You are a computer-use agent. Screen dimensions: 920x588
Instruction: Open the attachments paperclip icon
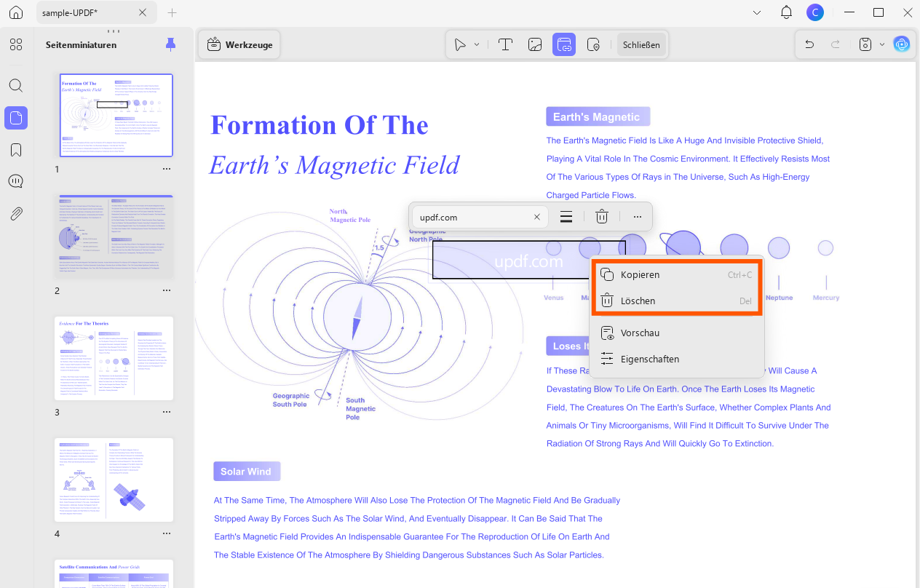click(16, 214)
